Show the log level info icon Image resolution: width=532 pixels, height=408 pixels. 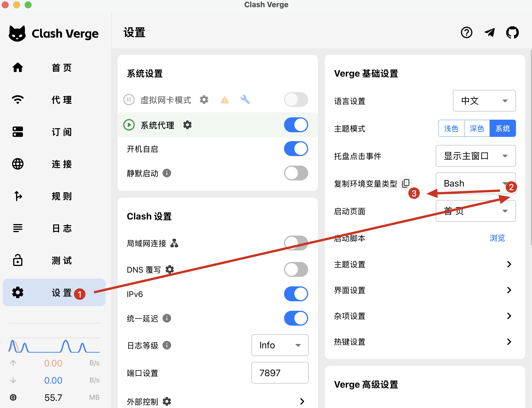click(167, 345)
